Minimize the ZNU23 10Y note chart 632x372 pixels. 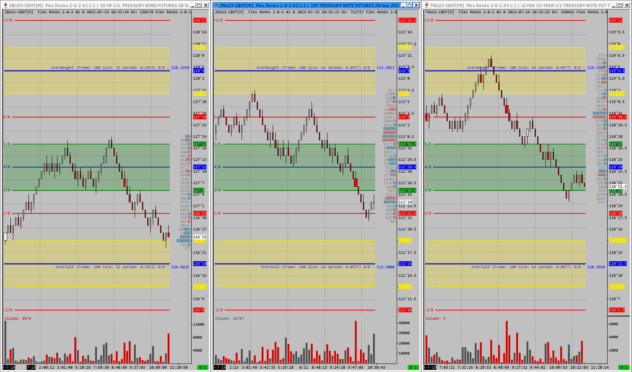[403, 5]
